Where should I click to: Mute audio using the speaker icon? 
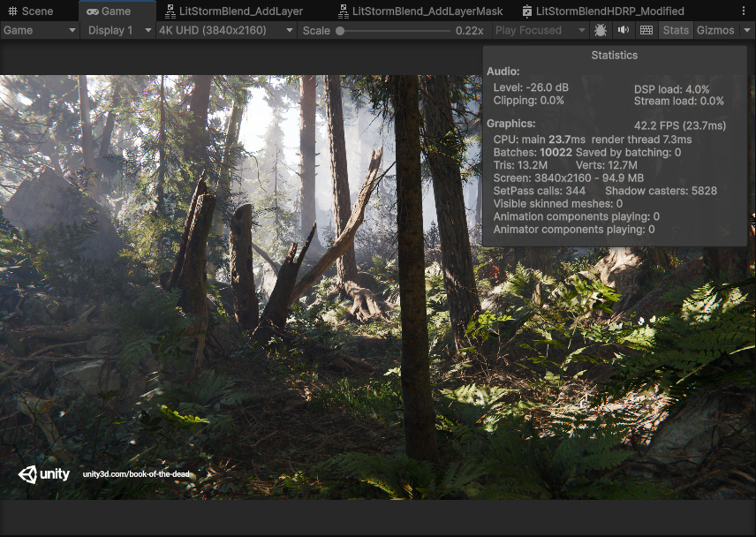click(624, 30)
